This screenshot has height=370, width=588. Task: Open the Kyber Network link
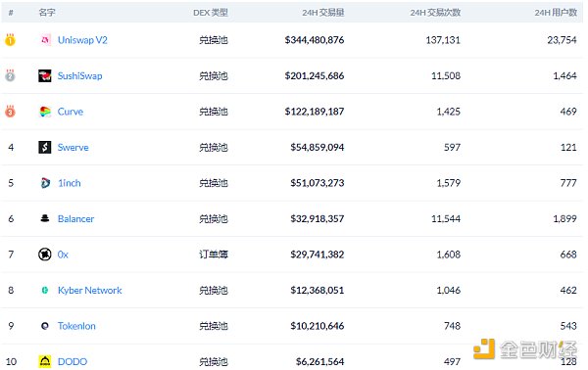(90, 291)
